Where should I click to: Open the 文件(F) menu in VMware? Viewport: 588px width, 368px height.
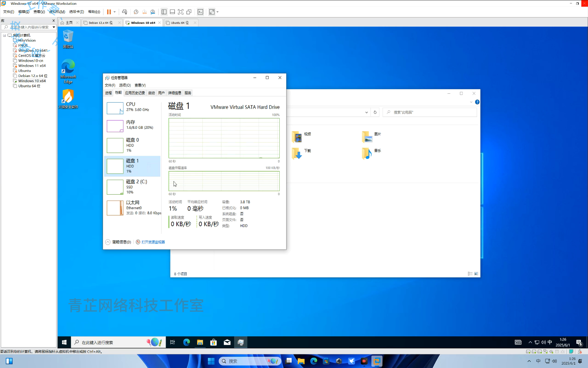tap(9, 12)
